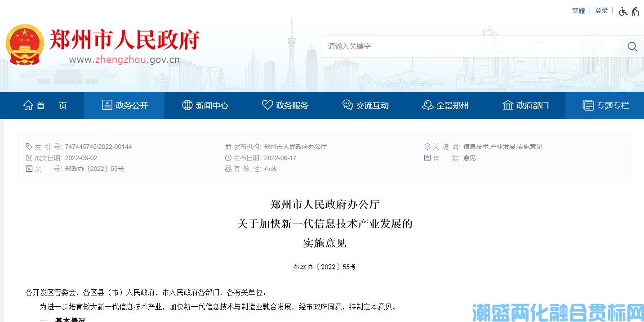
Task: Click the globe icon for 新闻中心
Action: pos(187,105)
